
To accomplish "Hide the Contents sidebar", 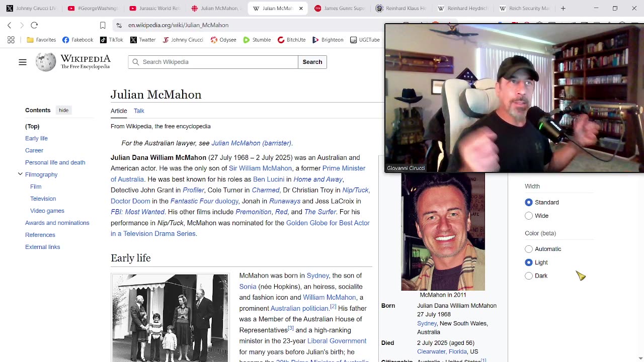I will [x=63, y=110].
